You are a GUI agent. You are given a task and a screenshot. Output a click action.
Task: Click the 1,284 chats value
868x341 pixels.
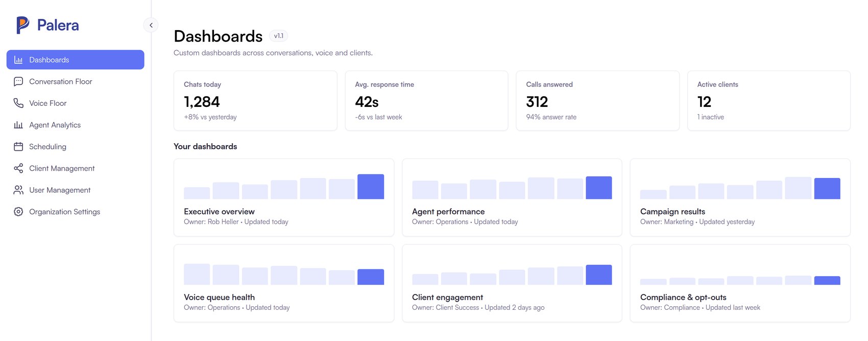pyautogui.click(x=202, y=102)
